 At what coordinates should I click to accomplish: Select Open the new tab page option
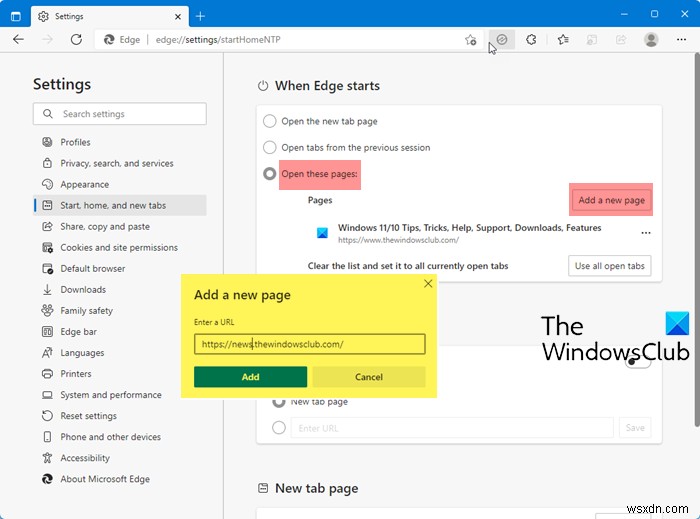tap(270, 121)
